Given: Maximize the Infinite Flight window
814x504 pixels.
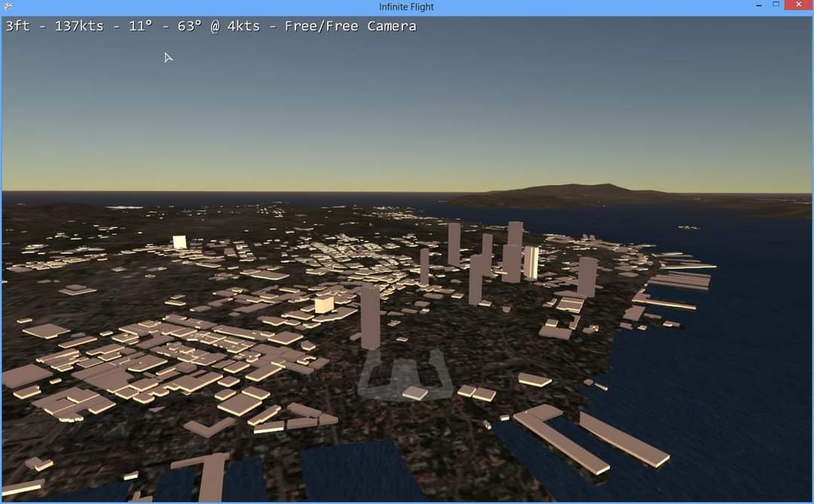Looking at the screenshot, I should click(x=776, y=5).
